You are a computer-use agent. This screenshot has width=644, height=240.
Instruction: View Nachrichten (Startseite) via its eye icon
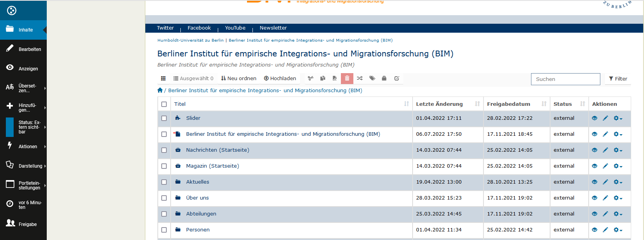pyautogui.click(x=595, y=150)
